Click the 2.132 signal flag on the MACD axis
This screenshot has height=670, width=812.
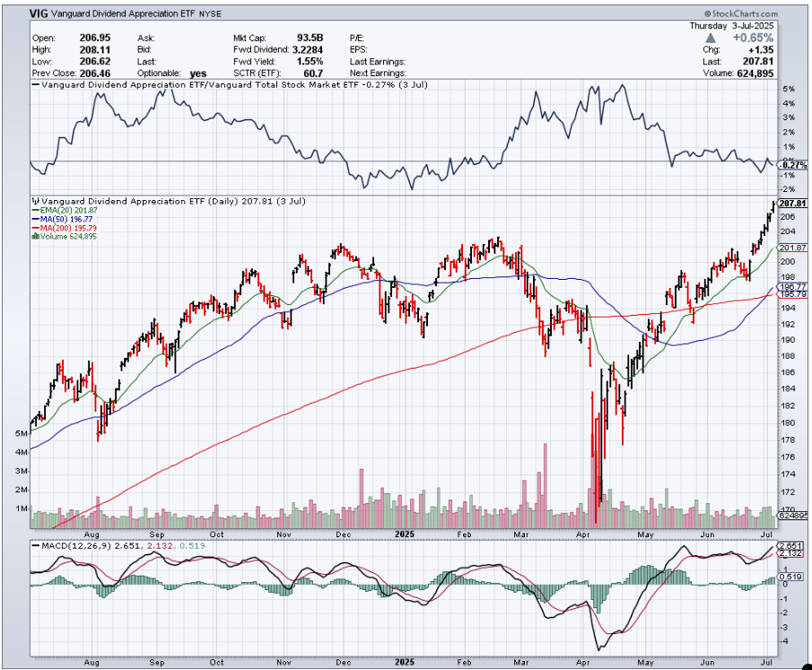click(790, 553)
